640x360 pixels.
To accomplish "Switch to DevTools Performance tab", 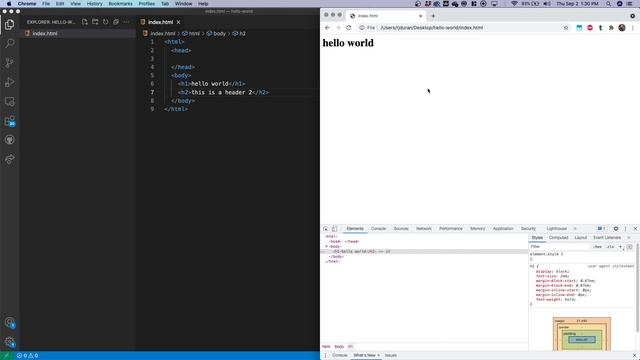I will click(x=451, y=229).
